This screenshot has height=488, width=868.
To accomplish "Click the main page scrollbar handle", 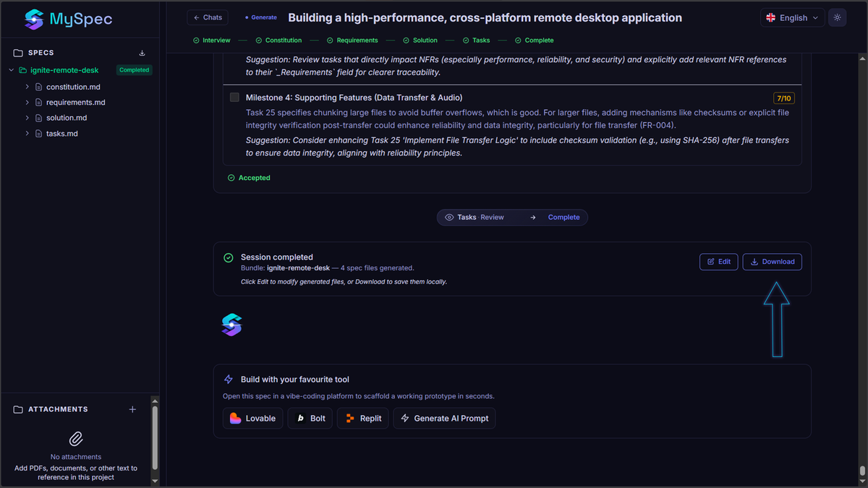I will (x=861, y=472).
